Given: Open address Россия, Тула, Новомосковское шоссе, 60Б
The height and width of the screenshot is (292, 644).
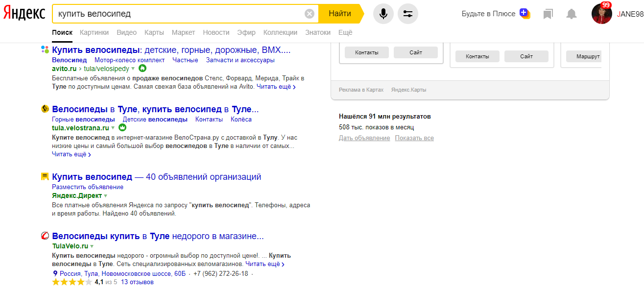Looking at the screenshot, I should tap(123, 273).
